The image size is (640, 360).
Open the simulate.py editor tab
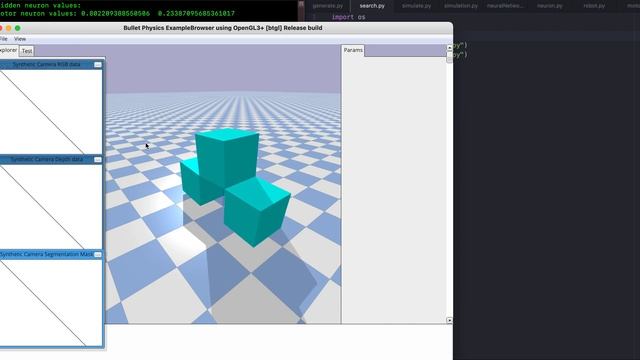(x=416, y=6)
